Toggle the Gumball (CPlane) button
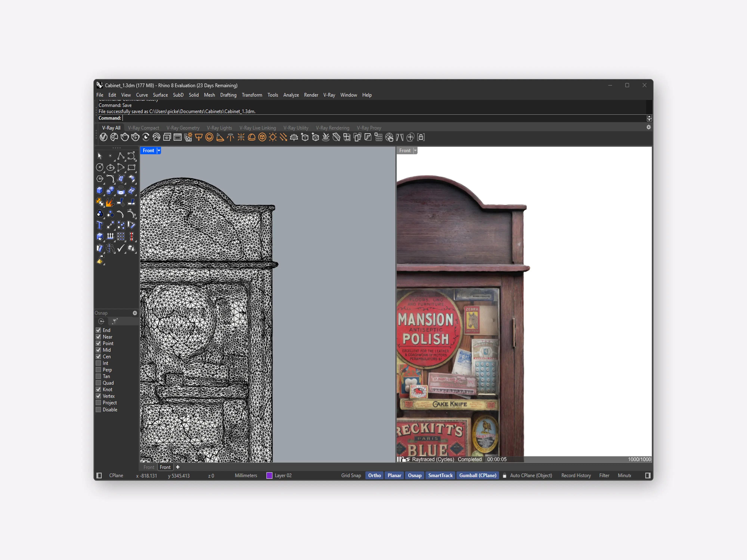 478,475
